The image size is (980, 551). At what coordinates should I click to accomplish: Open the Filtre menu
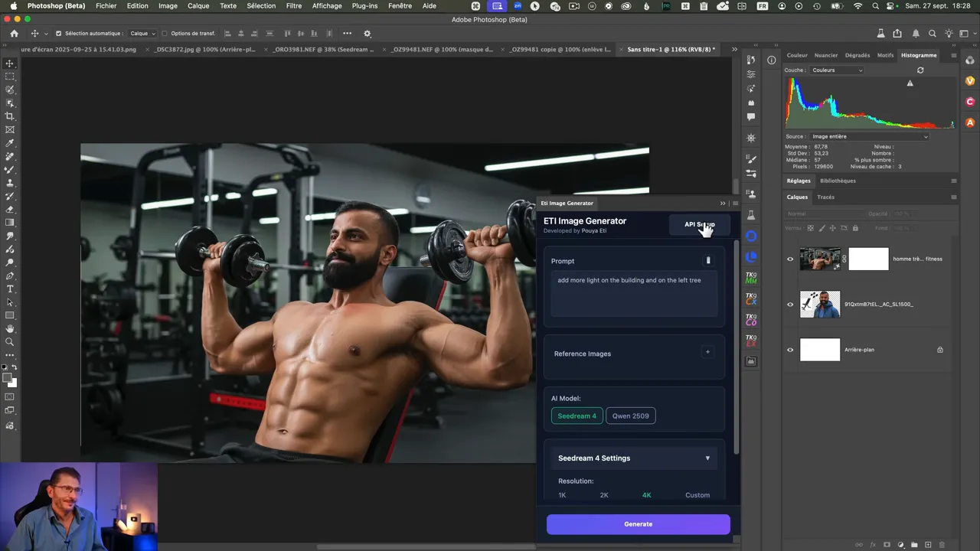[293, 6]
